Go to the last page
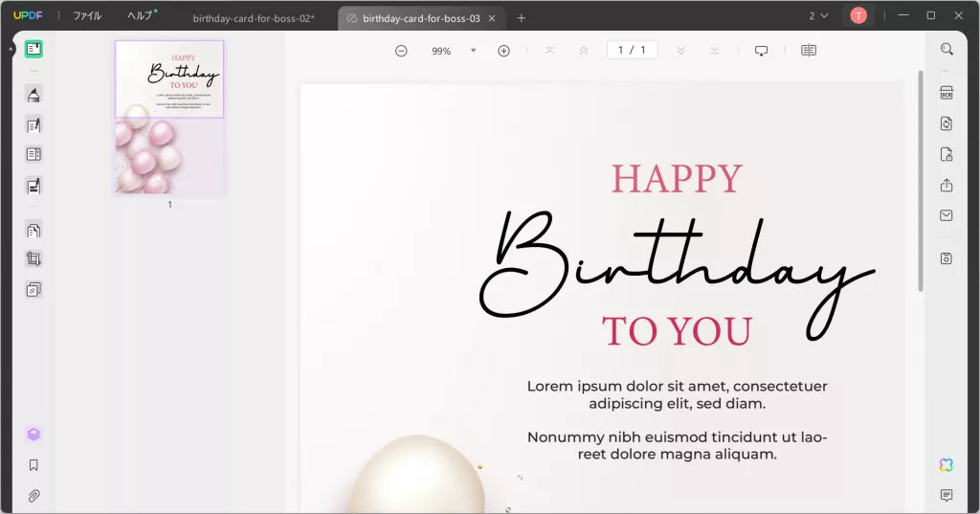Viewport: 980px width, 514px height. (x=715, y=51)
